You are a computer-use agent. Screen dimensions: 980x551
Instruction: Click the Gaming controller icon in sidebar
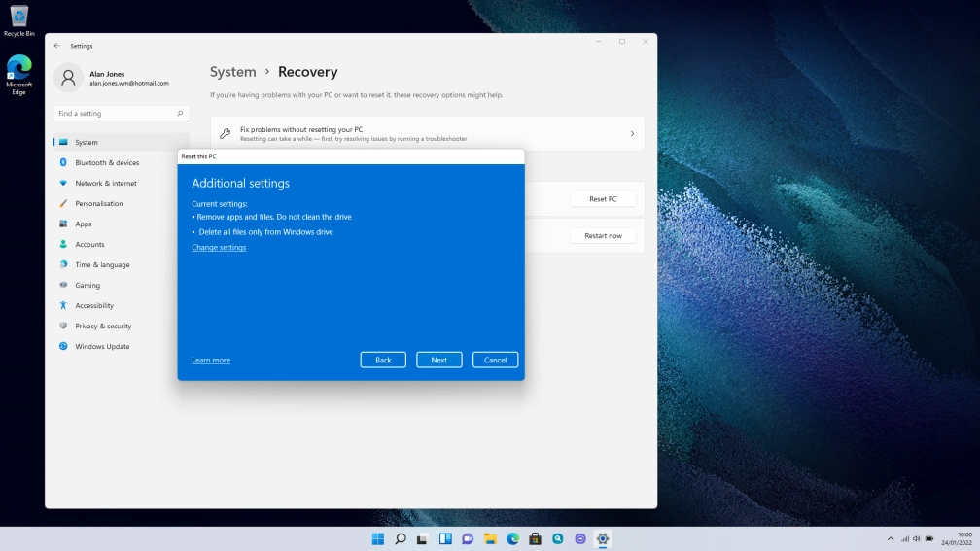pyautogui.click(x=63, y=285)
